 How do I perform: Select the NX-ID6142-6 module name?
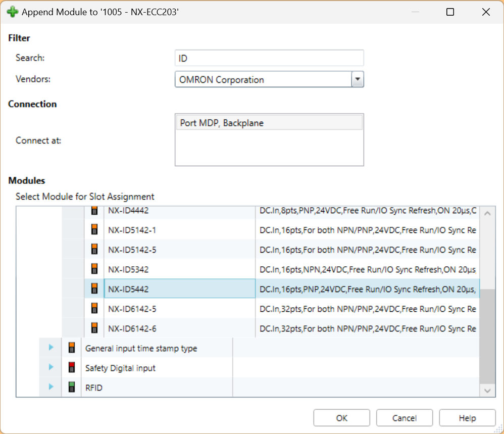pos(132,328)
